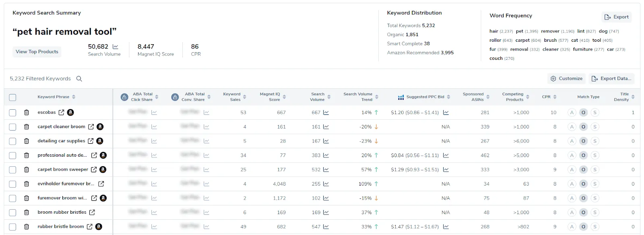The height and width of the screenshot is (235, 644).
Task: Click Amazon badge next to detailing car supplies
Action: (x=100, y=141)
